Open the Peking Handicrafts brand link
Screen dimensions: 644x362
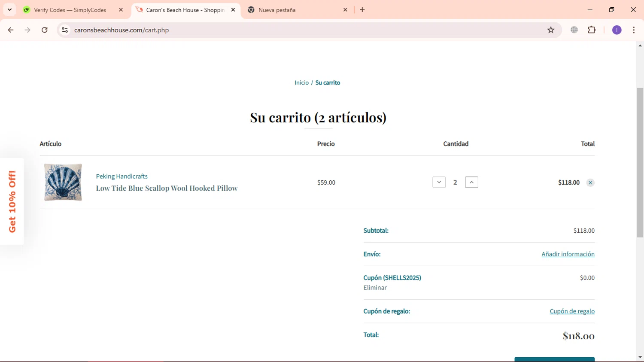tap(122, 176)
